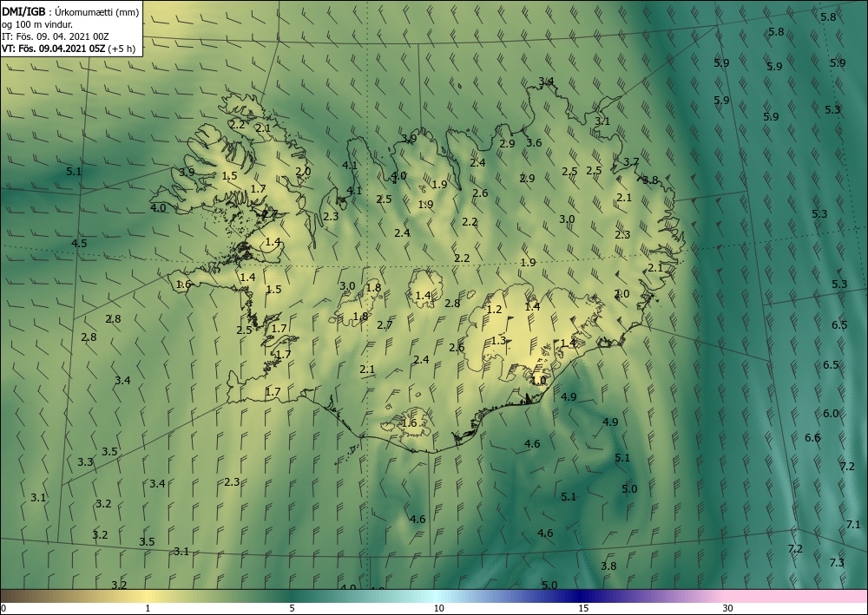Select the map value '3.6'
The image size is (868, 615).
(534, 142)
